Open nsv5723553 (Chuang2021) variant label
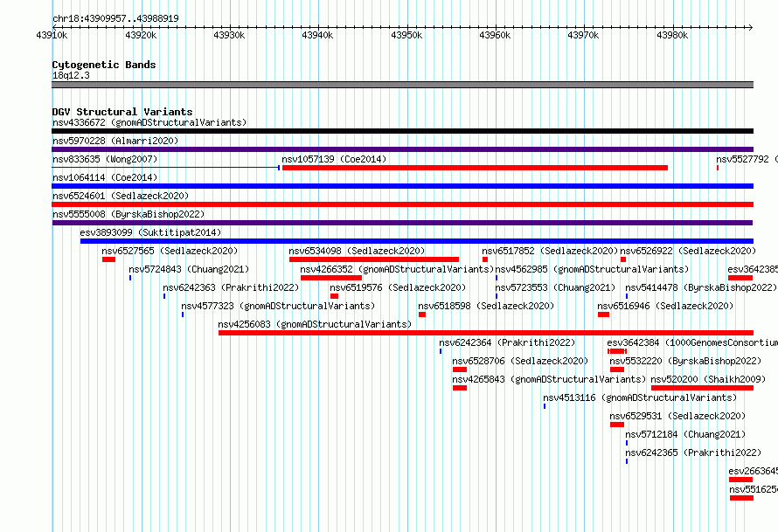The image size is (778, 532). [555, 287]
